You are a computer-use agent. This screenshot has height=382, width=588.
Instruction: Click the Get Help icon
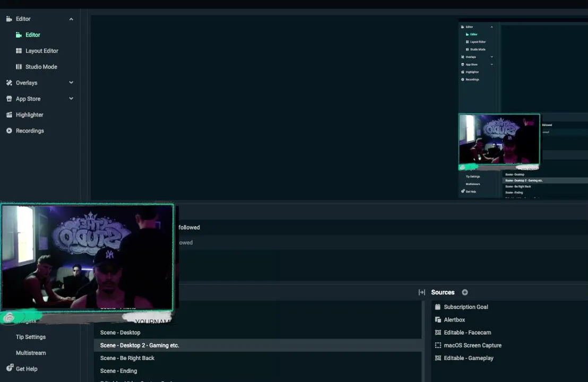click(10, 368)
